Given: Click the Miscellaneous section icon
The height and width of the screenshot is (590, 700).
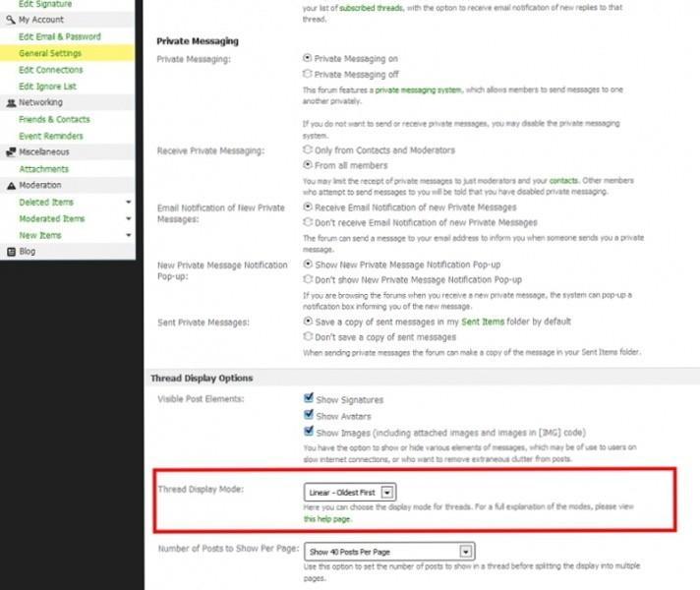Looking at the screenshot, I should (11, 152).
